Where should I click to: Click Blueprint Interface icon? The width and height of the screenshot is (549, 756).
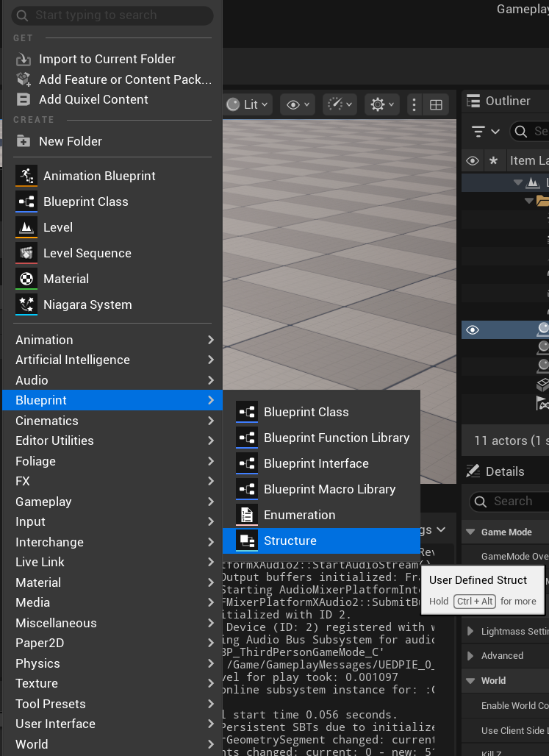[247, 463]
